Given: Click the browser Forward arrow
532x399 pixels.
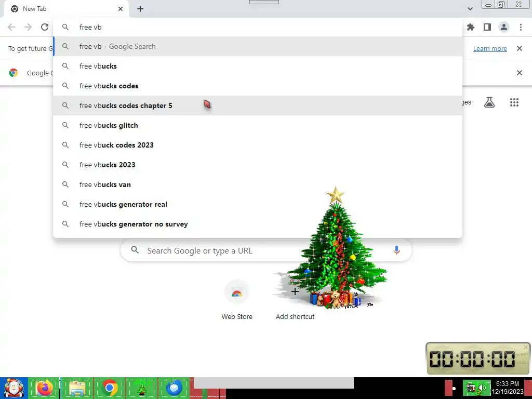Looking at the screenshot, I should (28, 27).
